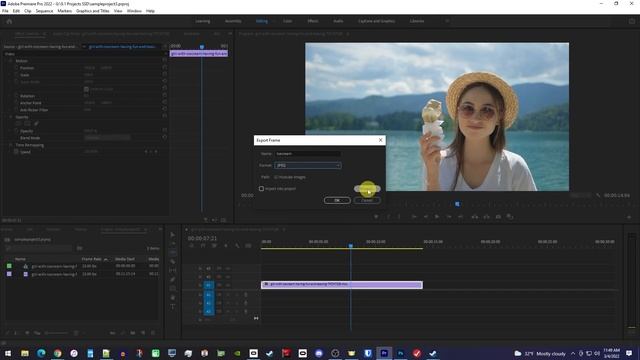Image resolution: width=640 pixels, height=360 pixels.
Task: Click the Quick Export icon at top right
Action: (631, 21)
